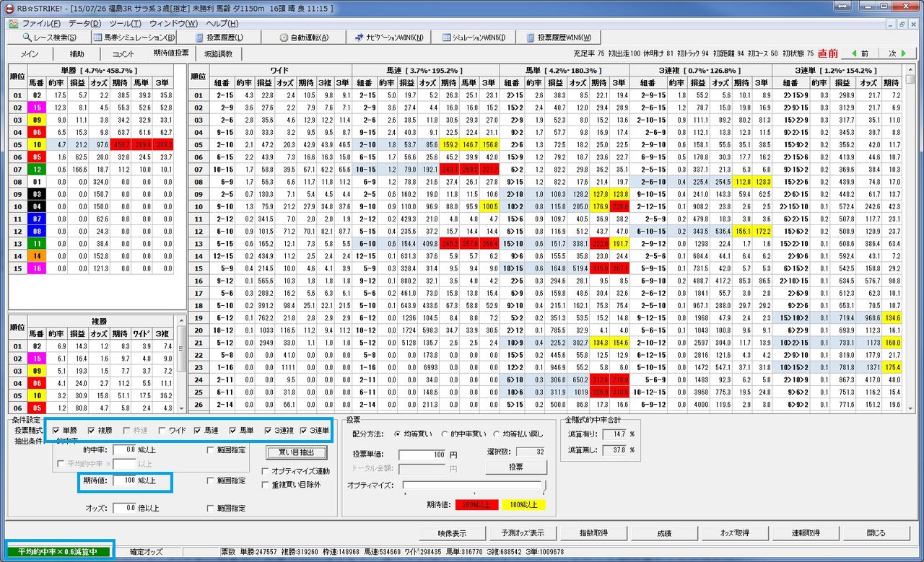Open シミュレーションWIN5(I) from the toolbar

point(473,38)
